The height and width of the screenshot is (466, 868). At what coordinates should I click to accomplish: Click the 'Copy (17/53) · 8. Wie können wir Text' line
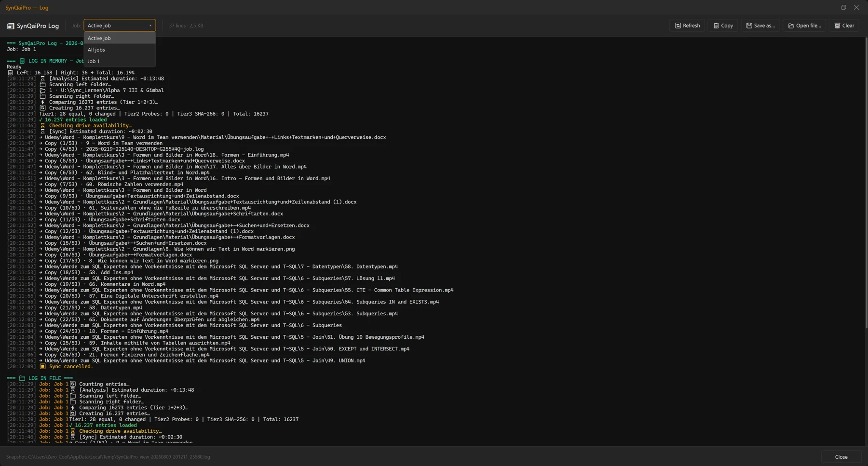coord(112,261)
